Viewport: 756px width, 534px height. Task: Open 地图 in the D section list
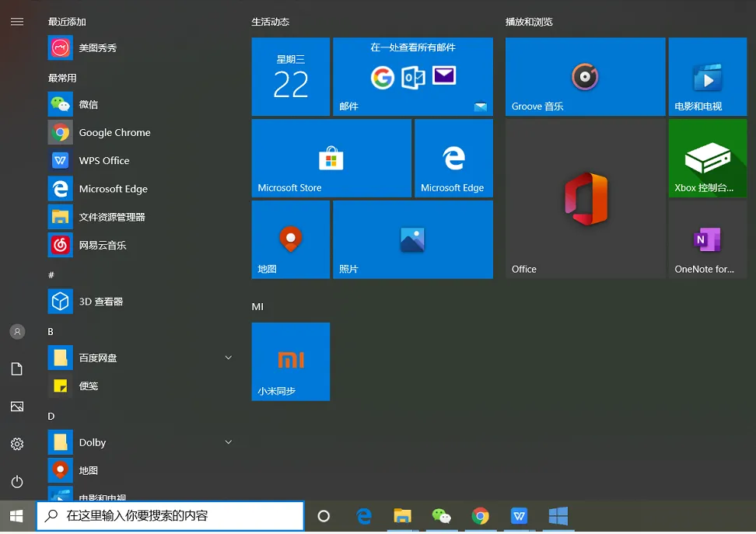(x=140, y=470)
